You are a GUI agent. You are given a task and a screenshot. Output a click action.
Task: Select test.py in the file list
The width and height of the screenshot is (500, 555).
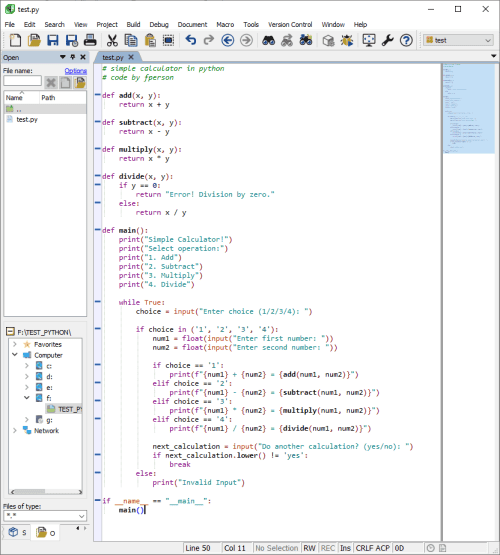(x=27, y=119)
